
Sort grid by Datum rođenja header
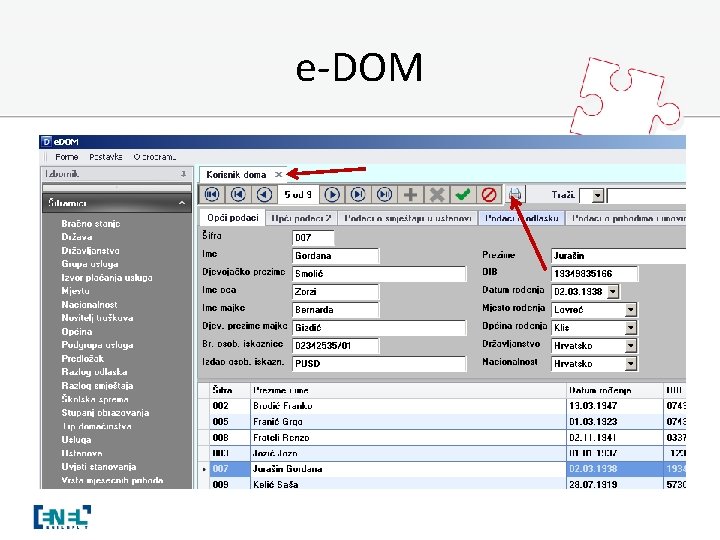pyautogui.click(x=615, y=390)
